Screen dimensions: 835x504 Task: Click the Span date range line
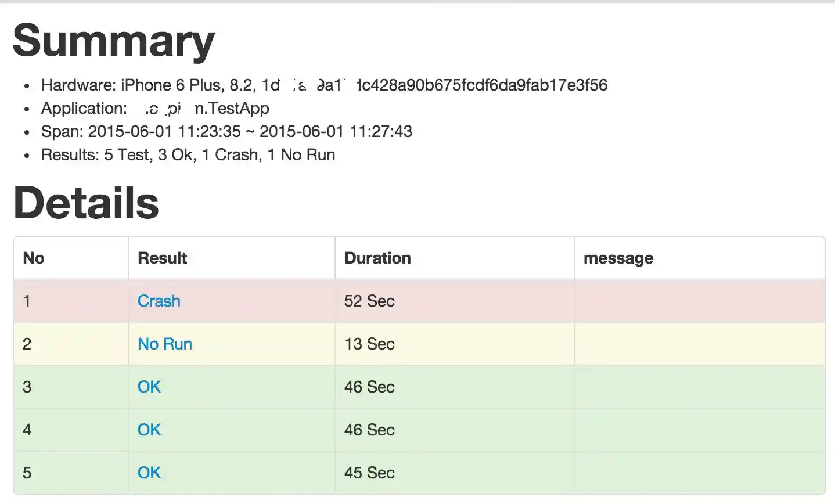pyautogui.click(x=226, y=132)
